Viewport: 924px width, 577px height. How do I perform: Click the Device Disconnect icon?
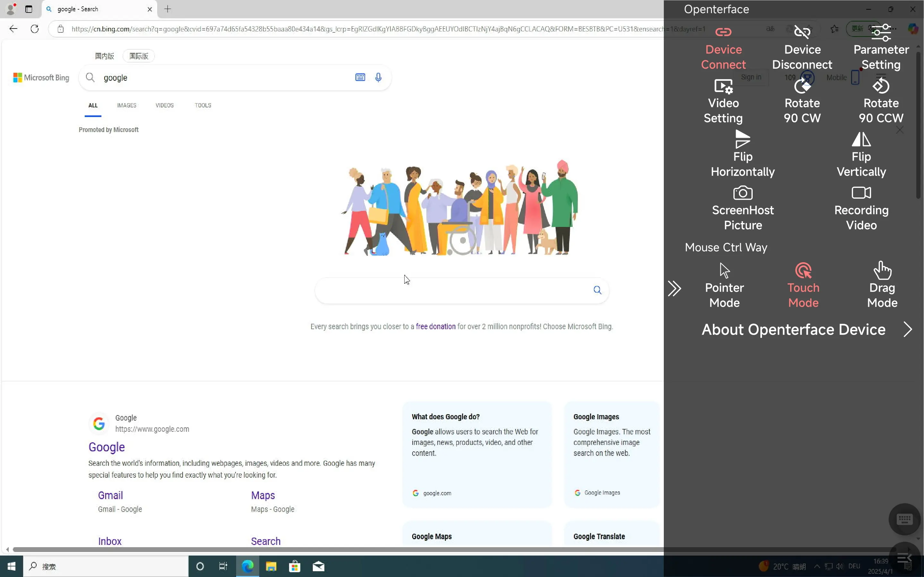point(802,32)
